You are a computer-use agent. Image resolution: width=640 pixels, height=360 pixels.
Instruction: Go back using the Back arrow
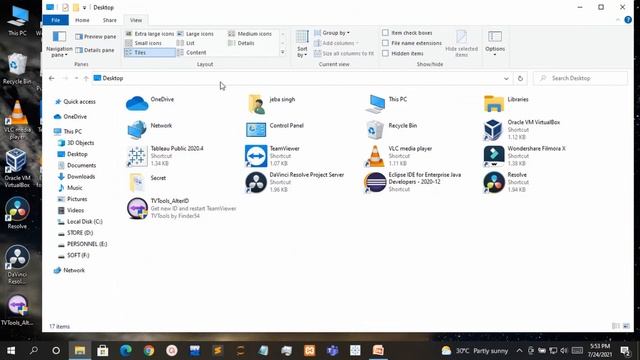click(51, 78)
